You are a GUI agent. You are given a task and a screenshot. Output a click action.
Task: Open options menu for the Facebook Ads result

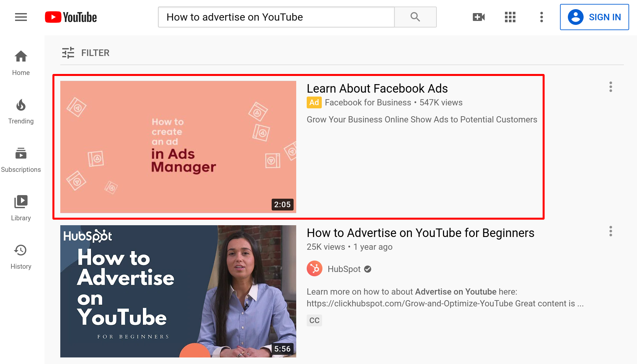(611, 87)
